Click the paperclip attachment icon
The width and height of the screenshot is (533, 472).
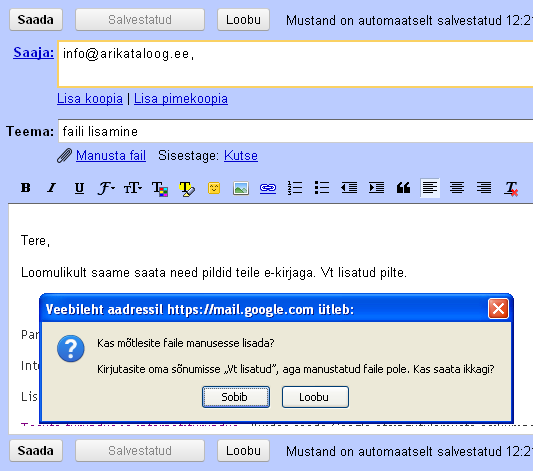click(64, 156)
